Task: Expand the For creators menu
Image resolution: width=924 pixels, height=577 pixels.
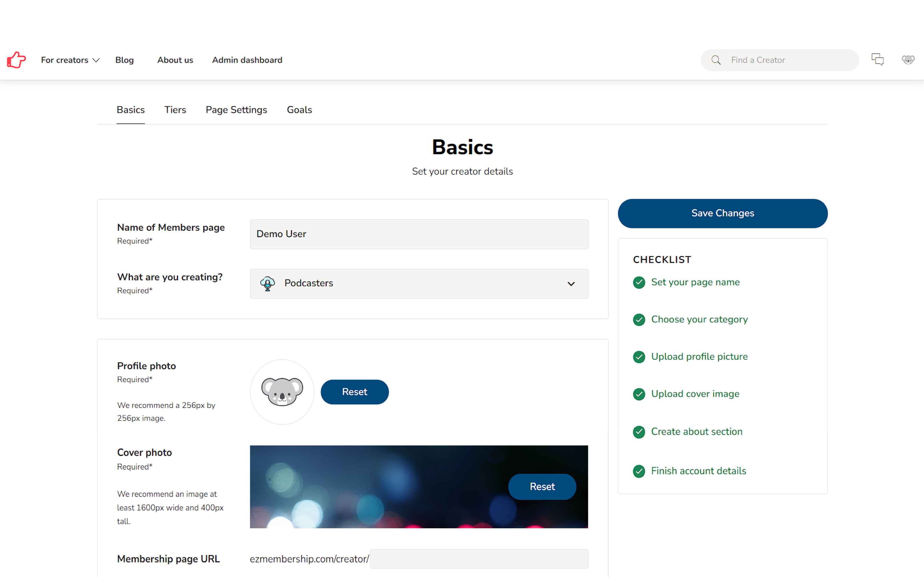Action: pos(70,60)
